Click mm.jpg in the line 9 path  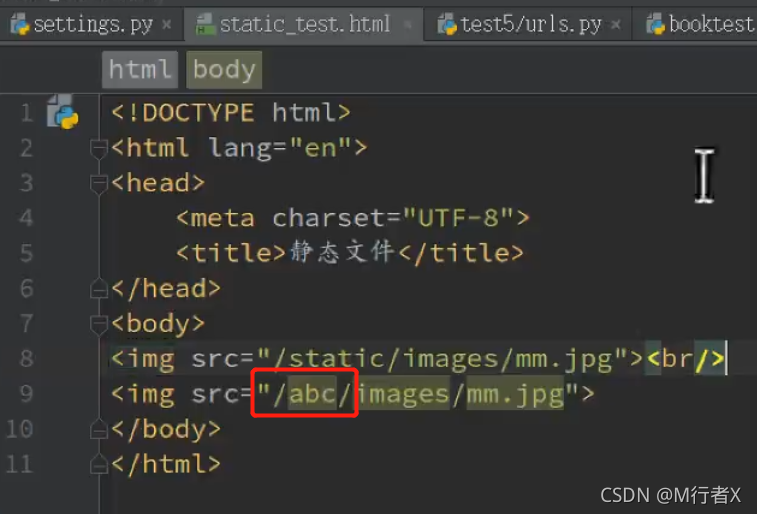click(x=515, y=394)
